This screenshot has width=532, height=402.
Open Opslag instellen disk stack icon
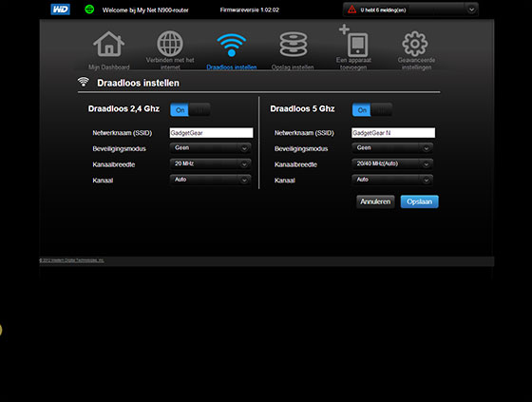pos(294,44)
